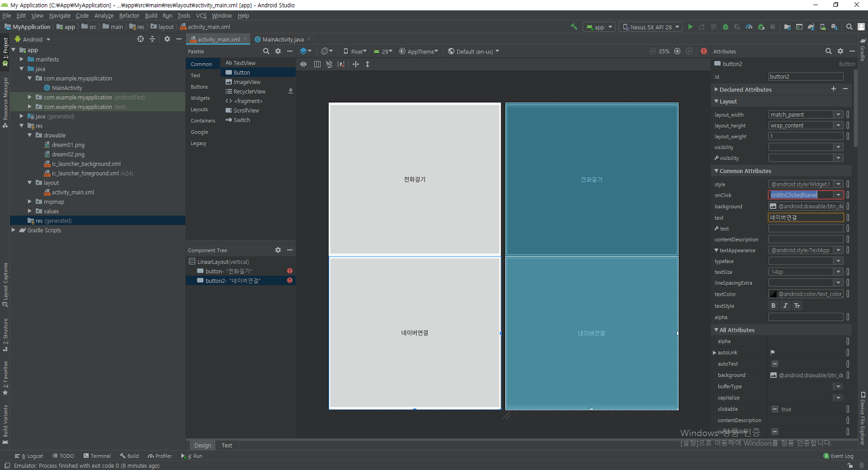Toggle all caps textStyle button
Screen dimensions: 868x470
[x=797, y=306]
